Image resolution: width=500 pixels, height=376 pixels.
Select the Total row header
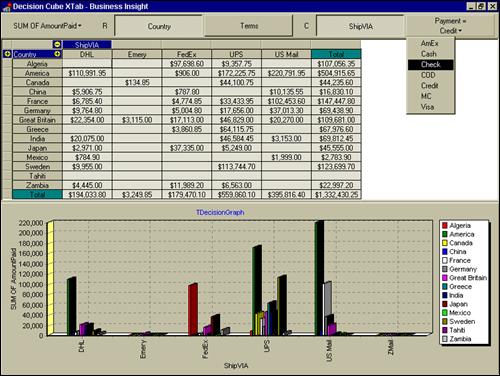pyautogui.click(x=37, y=195)
